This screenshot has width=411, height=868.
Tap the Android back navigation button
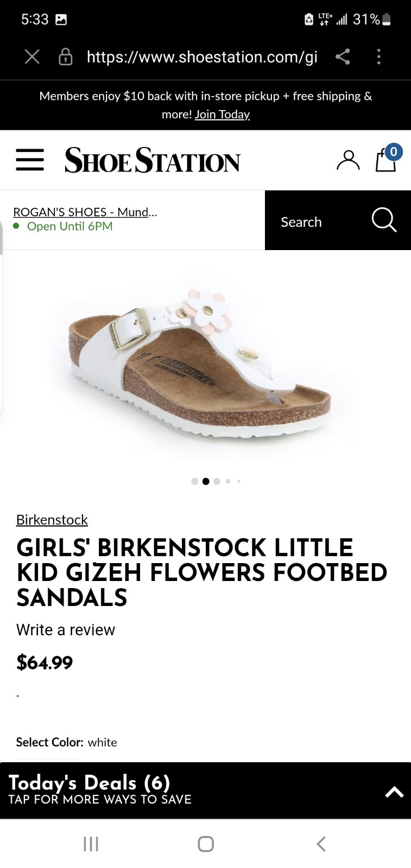coord(321,844)
